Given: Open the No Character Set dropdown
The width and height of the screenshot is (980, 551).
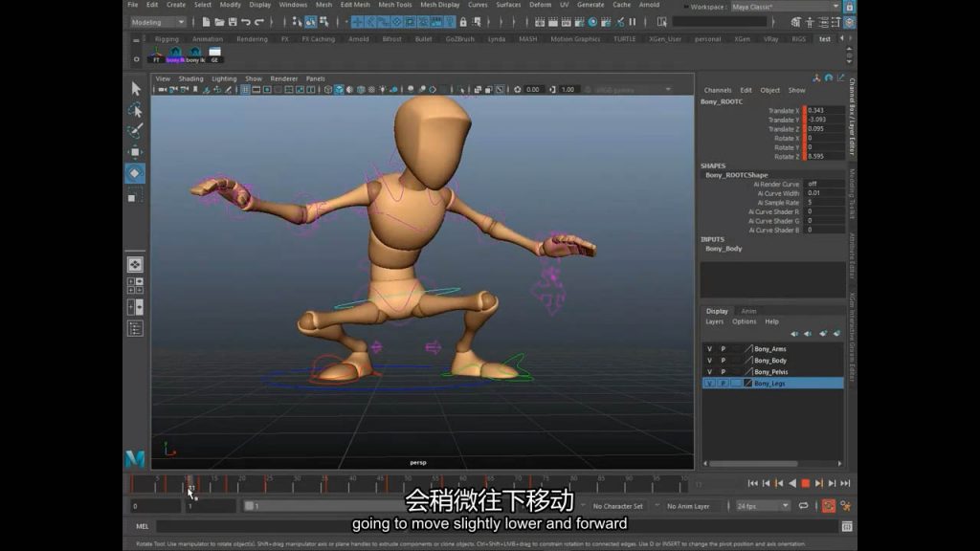Looking at the screenshot, I should click(x=617, y=506).
